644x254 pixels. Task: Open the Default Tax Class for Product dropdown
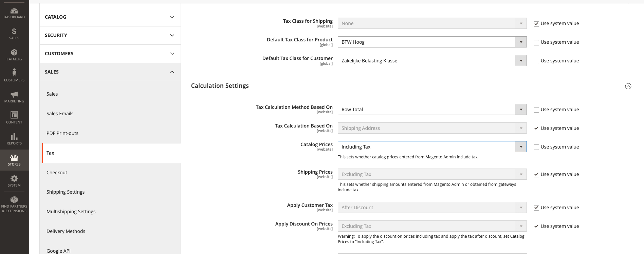[x=432, y=42]
